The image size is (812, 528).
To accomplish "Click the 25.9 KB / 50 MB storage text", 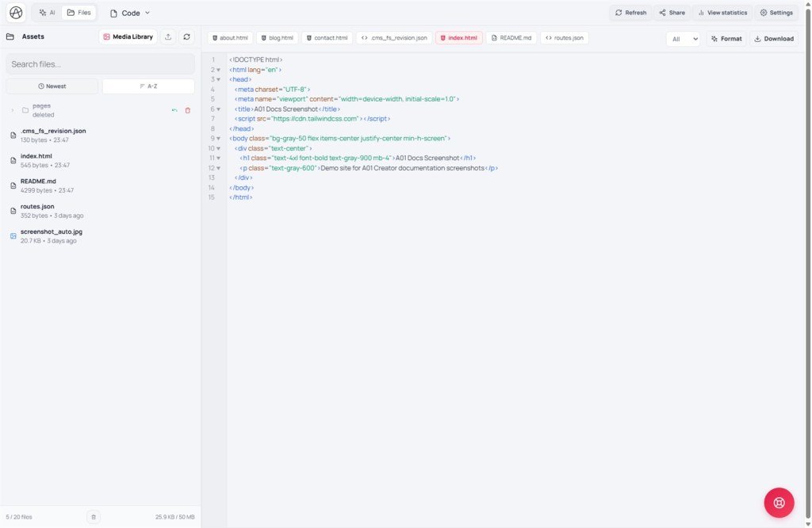I will click(x=174, y=517).
